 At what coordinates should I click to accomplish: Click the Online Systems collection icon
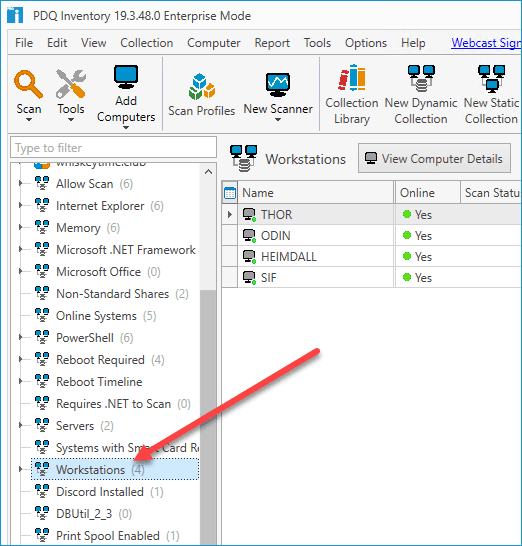[x=42, y=315]
